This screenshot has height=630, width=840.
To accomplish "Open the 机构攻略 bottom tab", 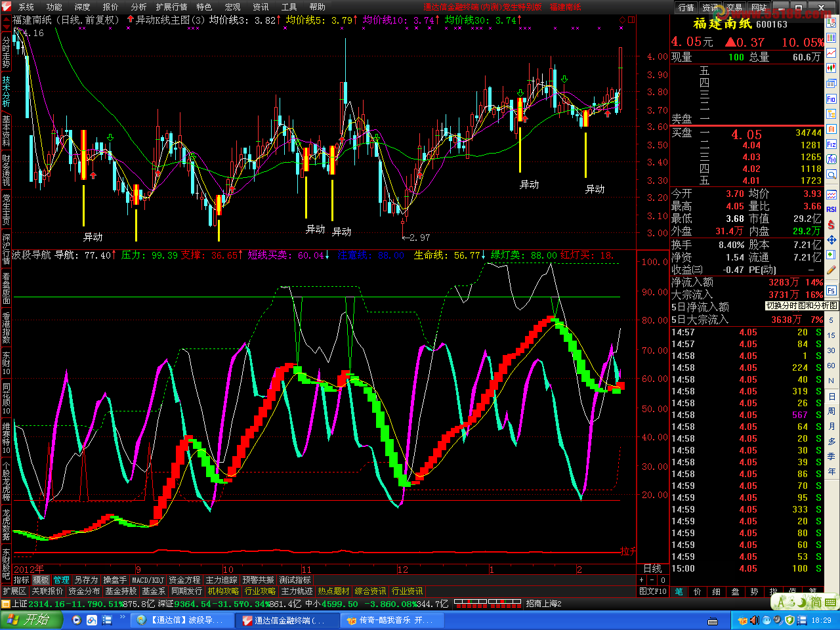I will (223, 591).
